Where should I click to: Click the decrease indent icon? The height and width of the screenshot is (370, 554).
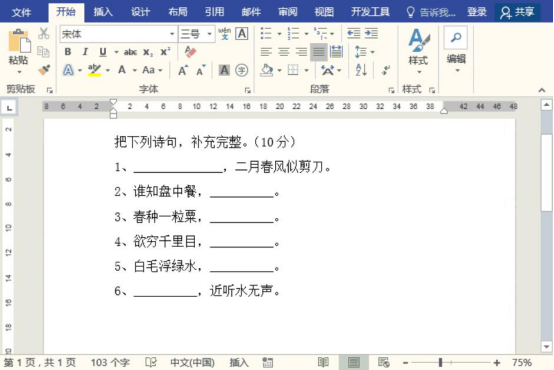[x=353, y=34]
